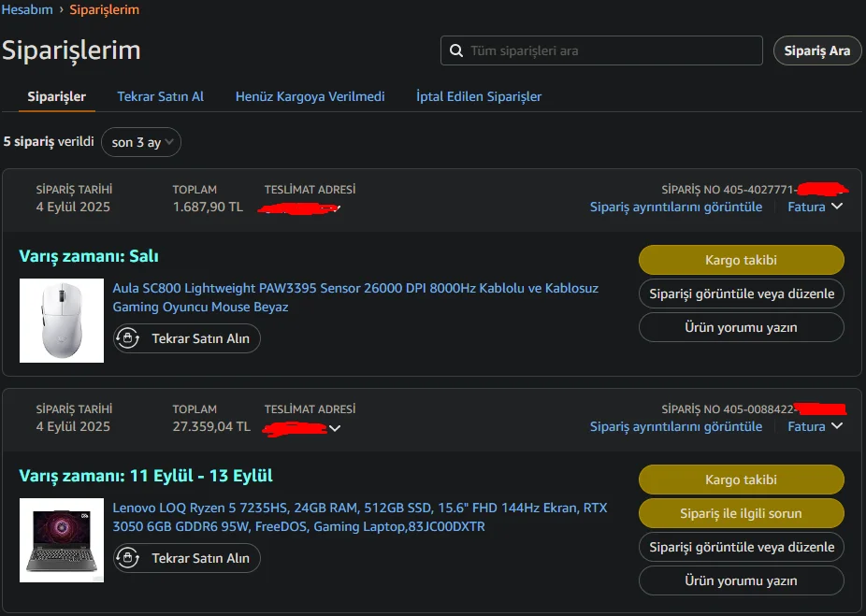Click the search magnifier icon

click(x=455, y=50)
